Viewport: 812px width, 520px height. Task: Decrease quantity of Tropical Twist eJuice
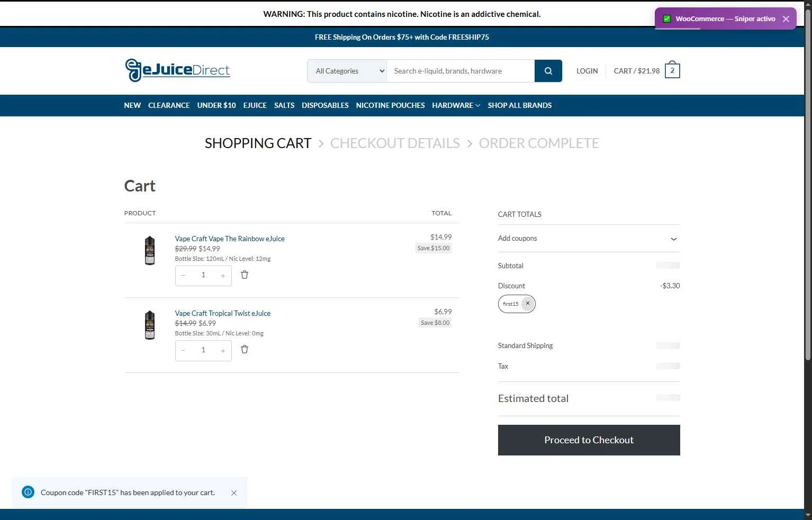[x=183, y=350]
